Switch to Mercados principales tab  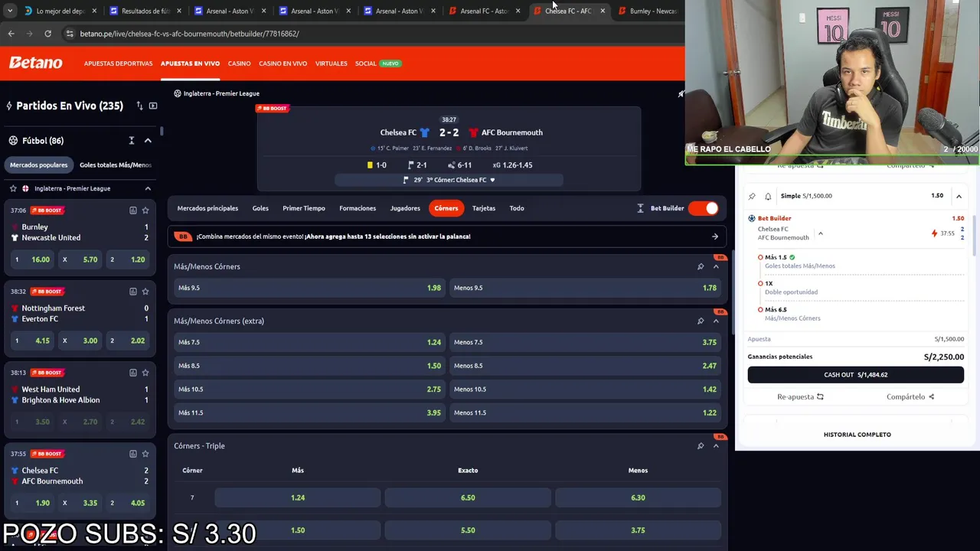tap(207, 208)
